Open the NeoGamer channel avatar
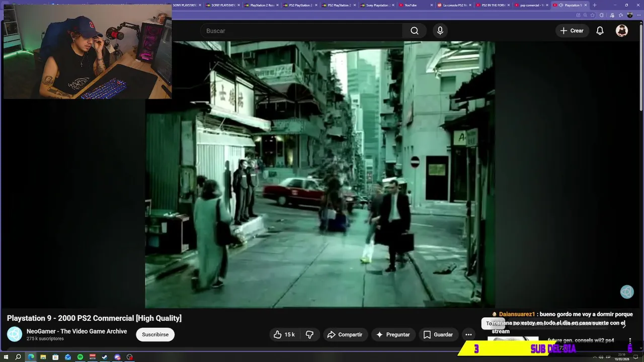This screenshot has height=362, width=644. point(15,334)
